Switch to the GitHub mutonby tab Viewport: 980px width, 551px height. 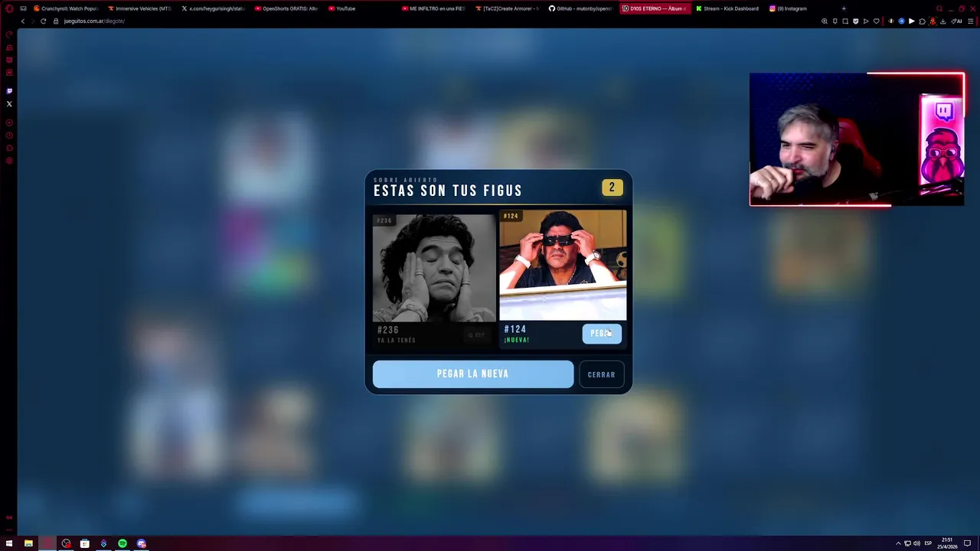point(580,8)
